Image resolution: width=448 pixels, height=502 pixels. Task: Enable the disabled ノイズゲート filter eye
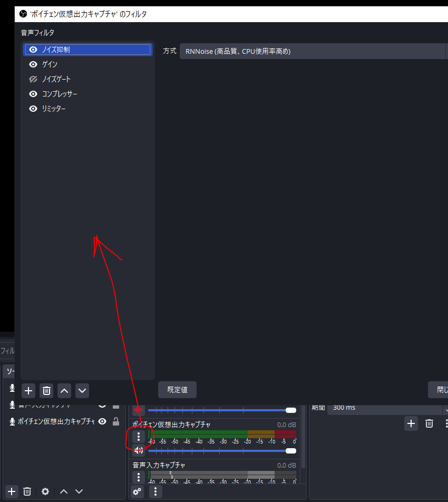pyautogui.click(x=33, y=79)
